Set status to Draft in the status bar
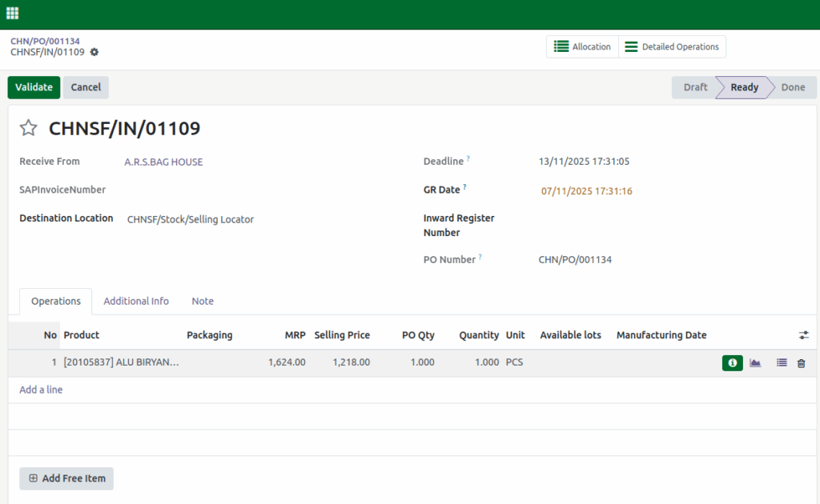 693,87
